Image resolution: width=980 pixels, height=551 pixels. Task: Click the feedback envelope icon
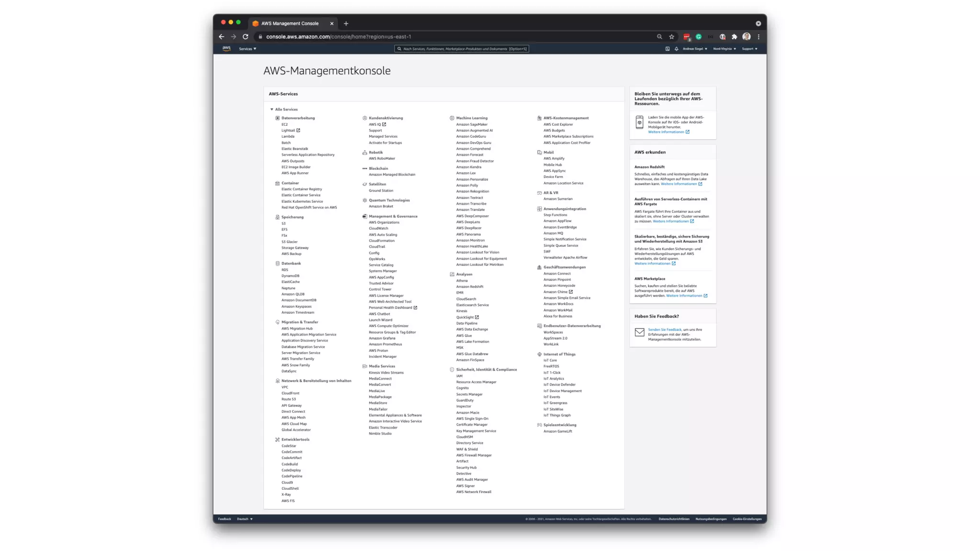tap(639, 332)
